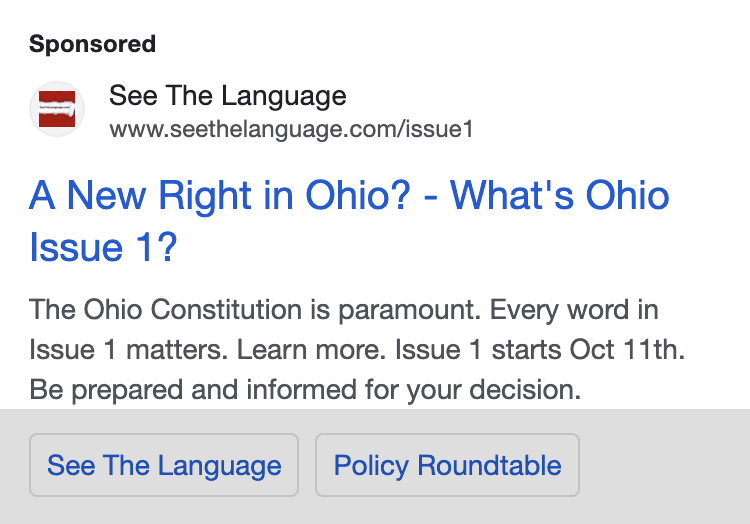750x524 pixels.
Task: Click the "Issue 1 starts Oct 11th" text
Action: 540,349
